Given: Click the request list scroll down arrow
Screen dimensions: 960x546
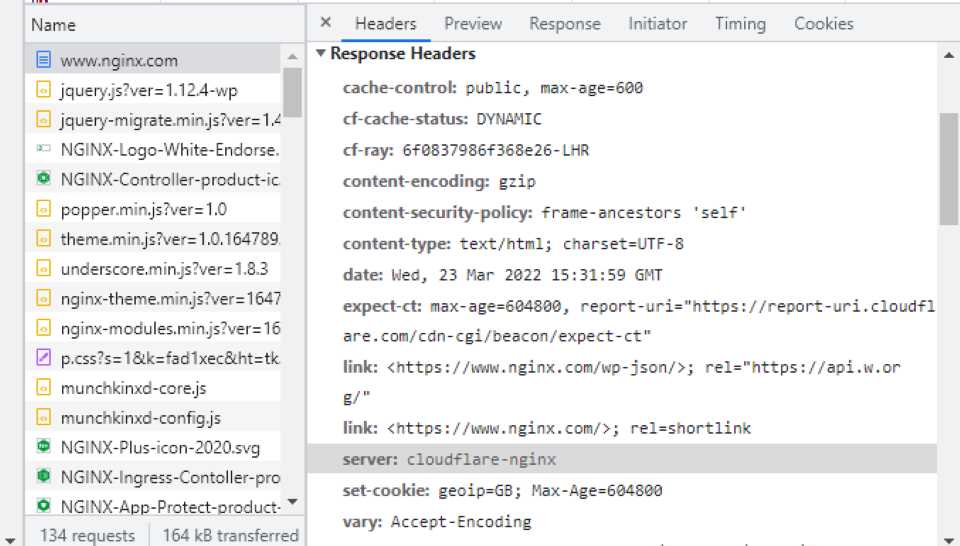Looking at the screenshot, I should point(292,502).
